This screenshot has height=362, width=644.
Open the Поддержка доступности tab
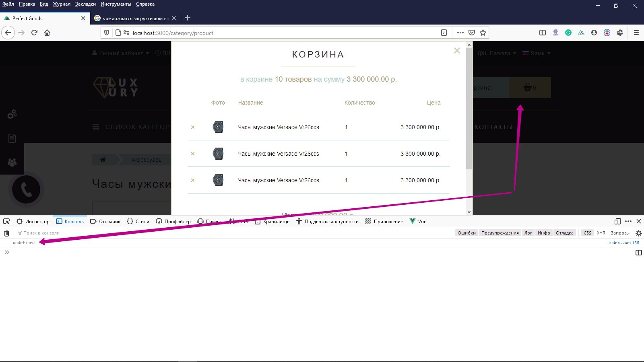[x=327, y=221]
